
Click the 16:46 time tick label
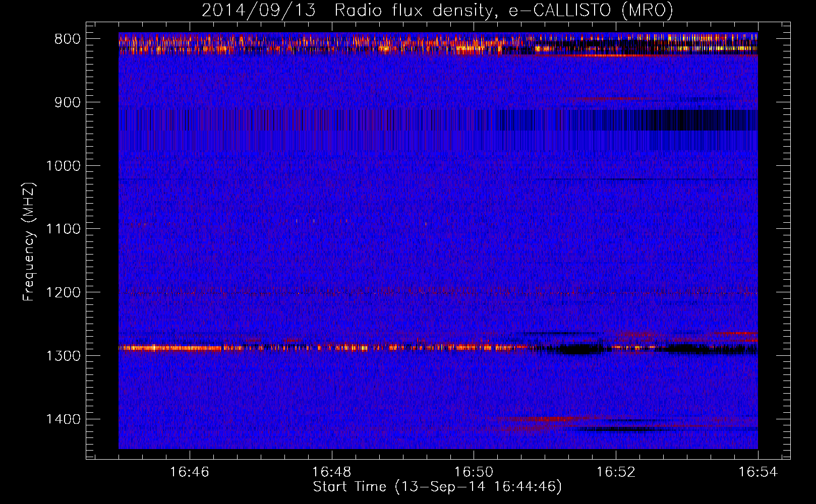tap(190, 472)
